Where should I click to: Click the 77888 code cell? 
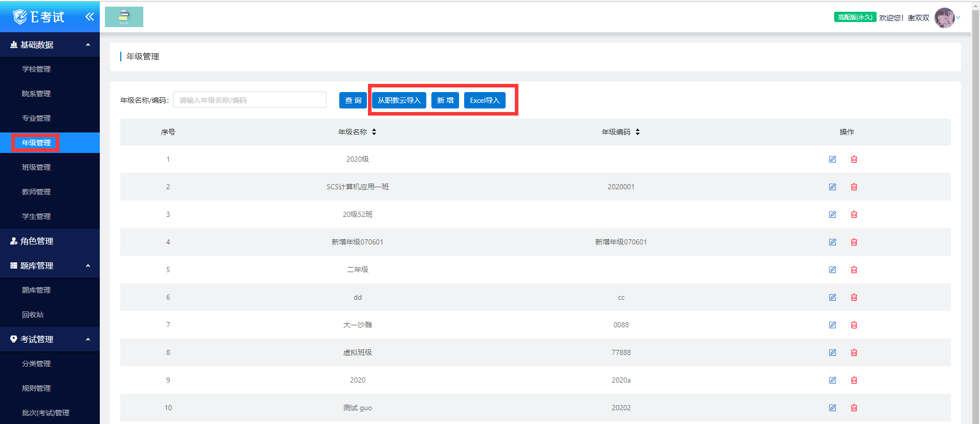point(621,352)
